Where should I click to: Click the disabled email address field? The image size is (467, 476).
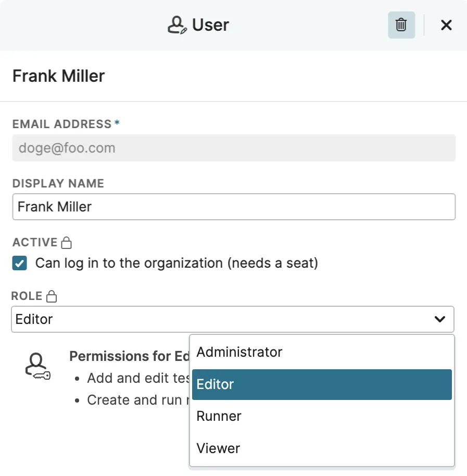(x=234, y=148)
